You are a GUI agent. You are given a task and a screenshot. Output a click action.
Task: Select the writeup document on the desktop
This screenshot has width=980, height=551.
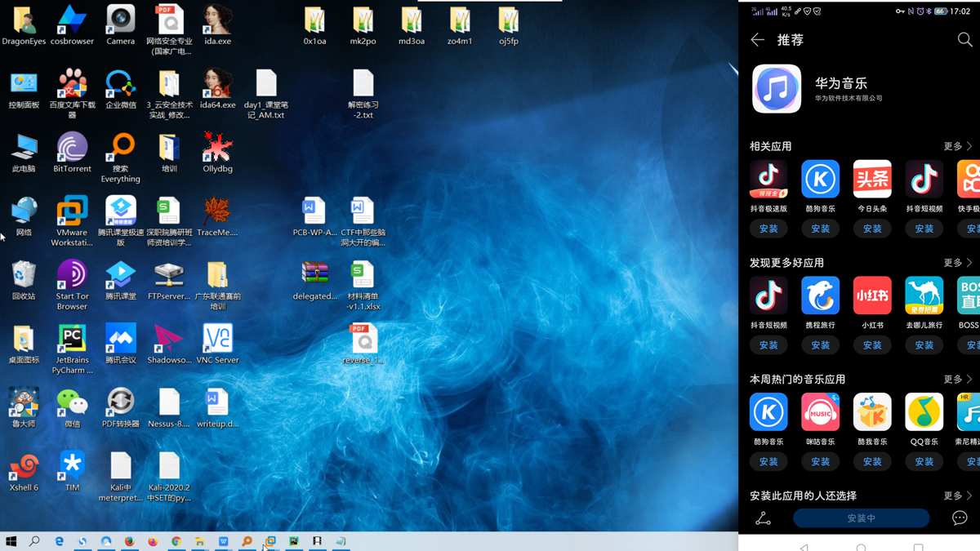[217, 407]
